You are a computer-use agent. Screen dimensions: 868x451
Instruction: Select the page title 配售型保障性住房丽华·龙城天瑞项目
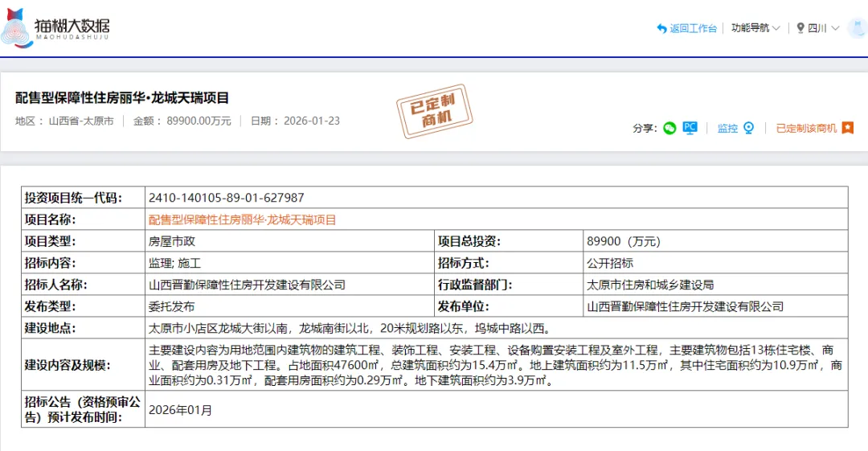(122, 98)
